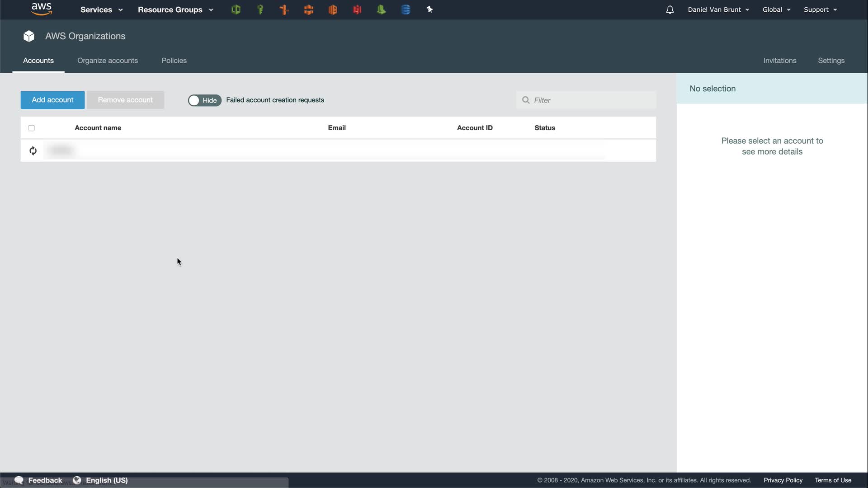Click the pushpin icon in top bar
The width and height of the screenshot is (868, 488).
coord(429,9)
